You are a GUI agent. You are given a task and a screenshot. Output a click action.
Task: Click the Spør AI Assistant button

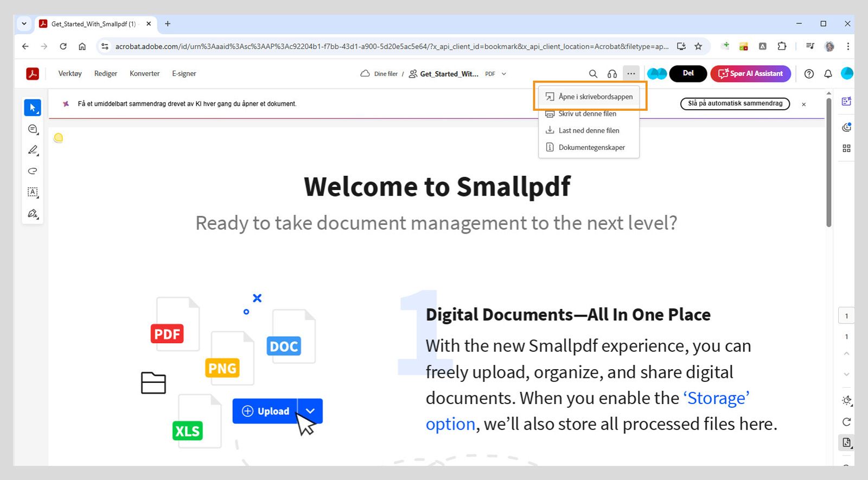[750, 73]
